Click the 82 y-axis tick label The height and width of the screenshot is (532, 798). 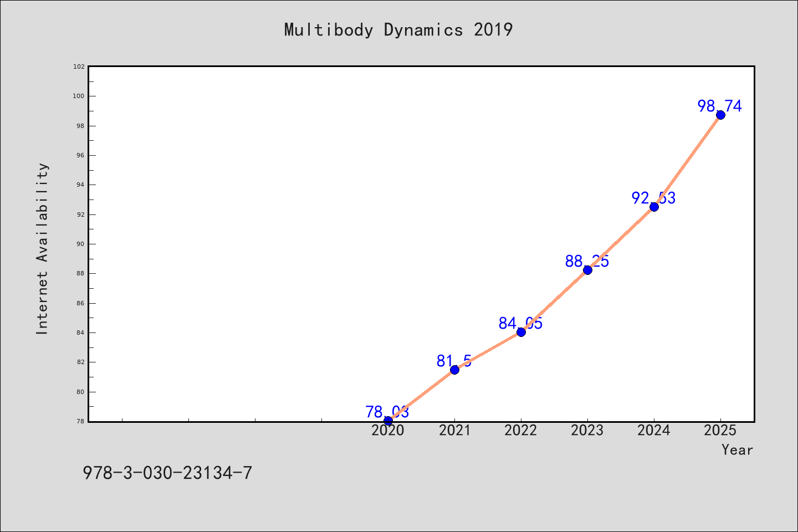coord(81,362)
